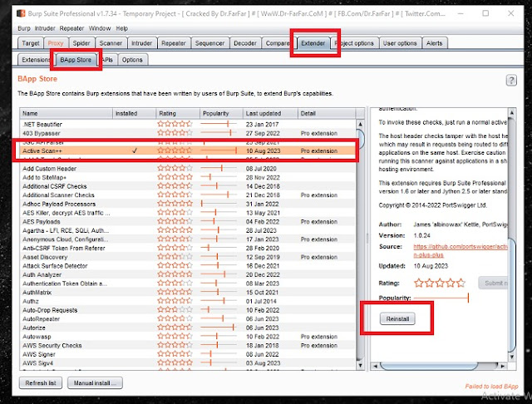The width and height of the screenshot is (532, 404).
Task: Open the Help menu
Action: pos(122,28)
